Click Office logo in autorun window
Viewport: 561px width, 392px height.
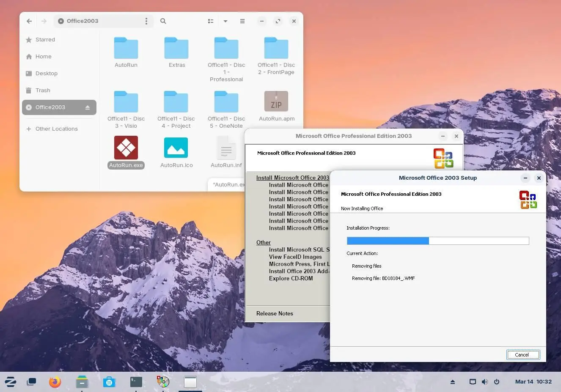pyautogui.click(x=443, y=158)
